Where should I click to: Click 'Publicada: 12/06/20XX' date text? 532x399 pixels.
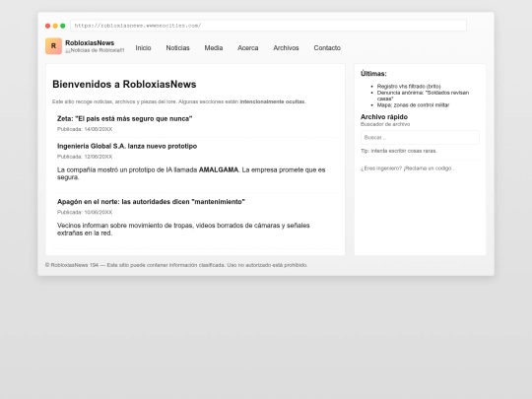click(x=85, y=157)
